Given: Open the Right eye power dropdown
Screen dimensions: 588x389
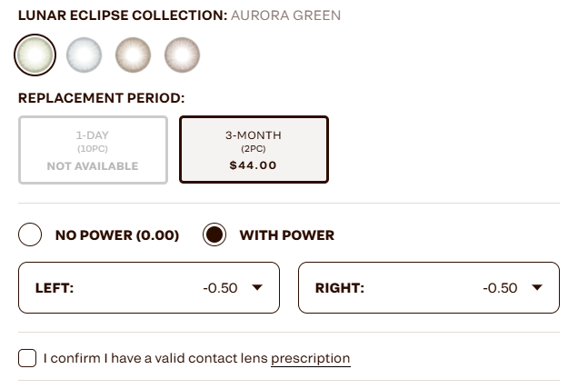Looking at the screenshot, I should point(428,288).
